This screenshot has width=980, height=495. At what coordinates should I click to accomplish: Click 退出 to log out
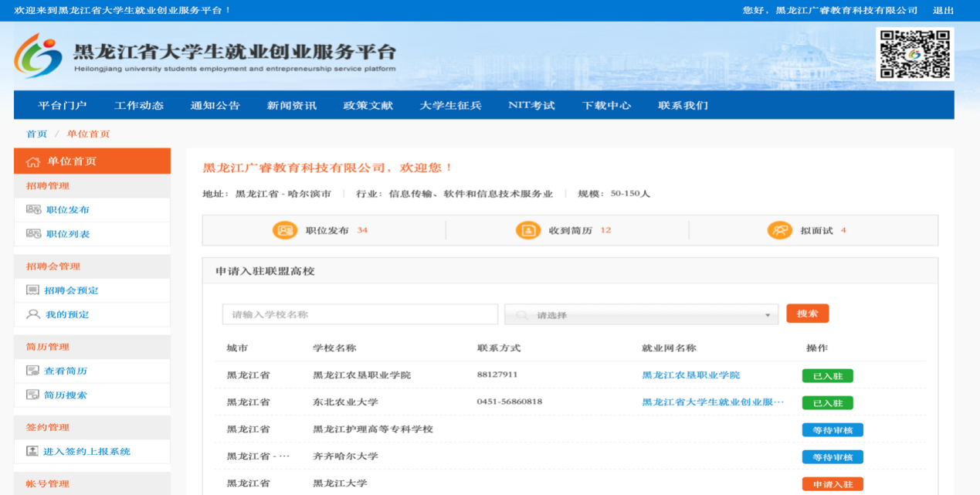click(x=943, y=10)
